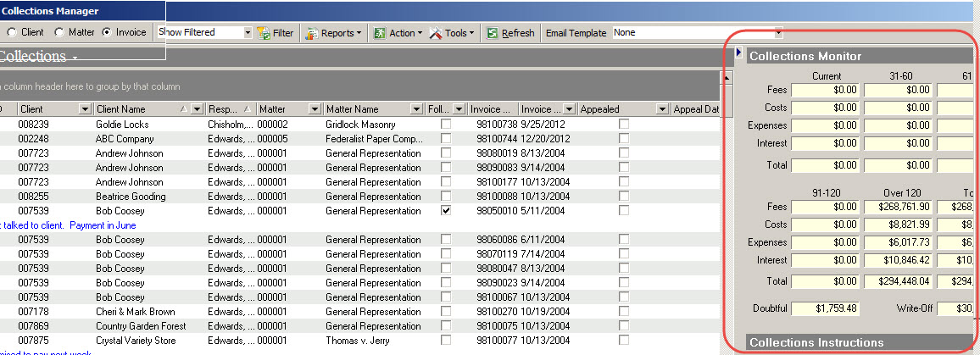Open the Show Filtered dropdown
This screenshot has width=980, height=355.
pyautogui.click(x=248, y=32)
